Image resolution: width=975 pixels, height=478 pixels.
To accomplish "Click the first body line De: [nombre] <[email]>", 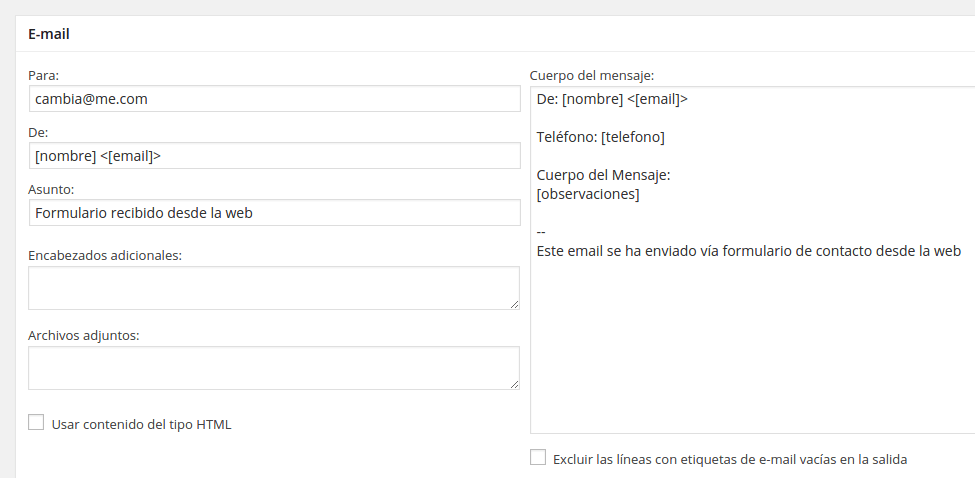I will coord(612,99).
